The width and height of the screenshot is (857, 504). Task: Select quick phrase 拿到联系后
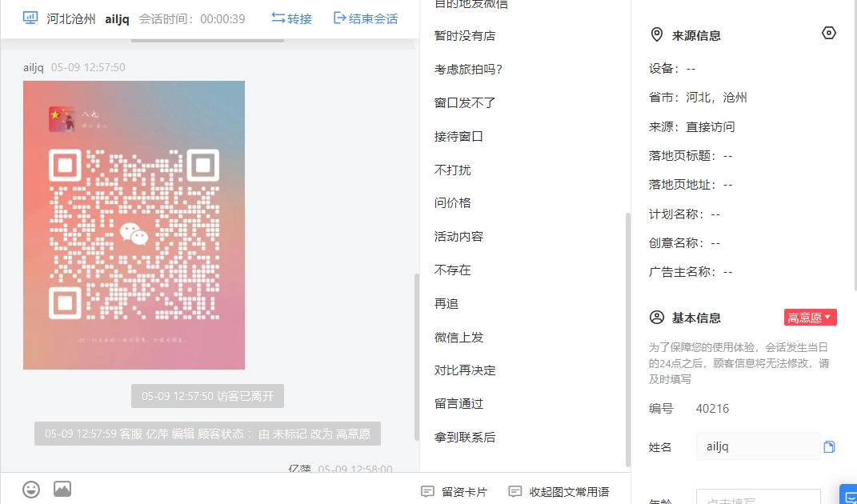(465, 438)
